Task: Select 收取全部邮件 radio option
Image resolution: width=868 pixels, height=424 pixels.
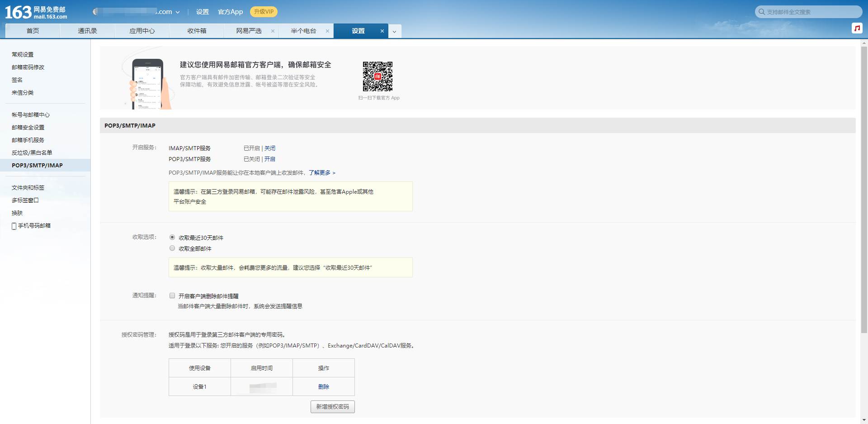Action: point(172,248)
